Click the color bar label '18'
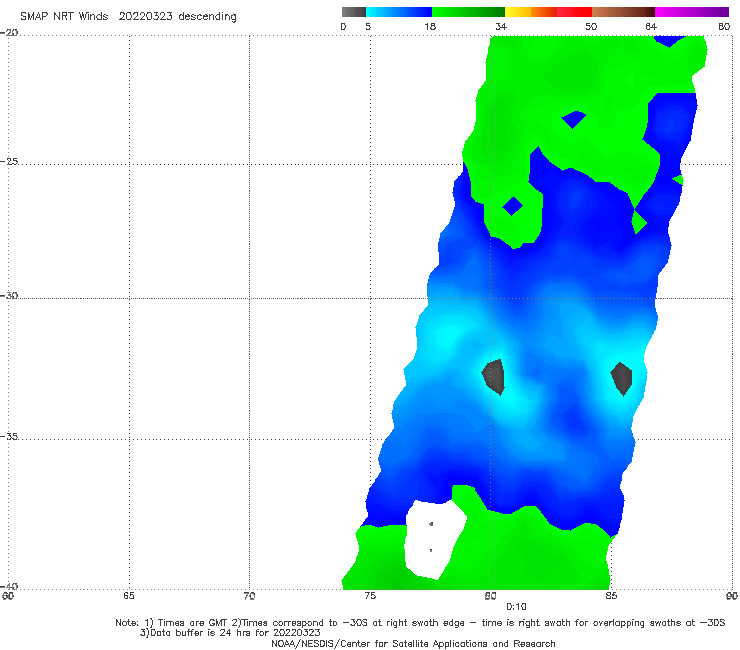 click(x=430, y=26)
